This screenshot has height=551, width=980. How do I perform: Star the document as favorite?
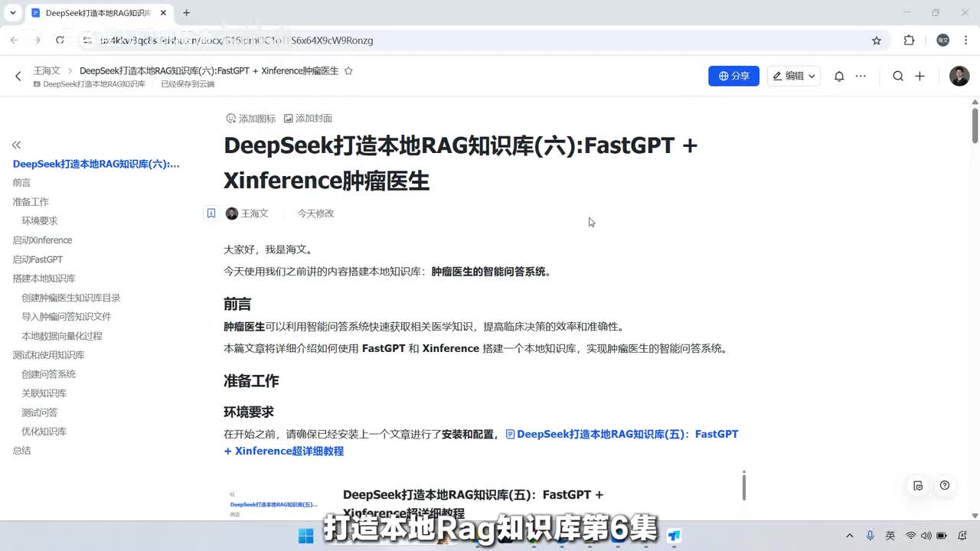(x=348, y=70)
